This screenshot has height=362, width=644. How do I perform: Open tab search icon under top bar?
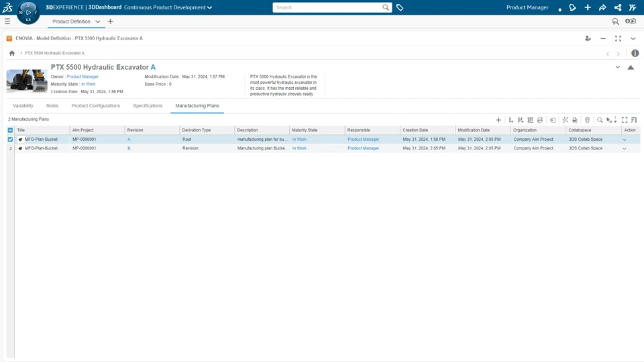click(615, 21)
